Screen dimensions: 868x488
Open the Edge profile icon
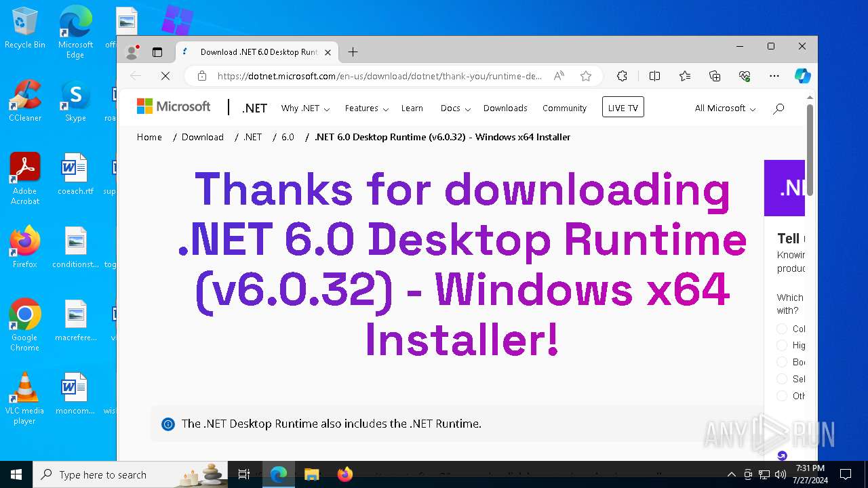[132, 52]
